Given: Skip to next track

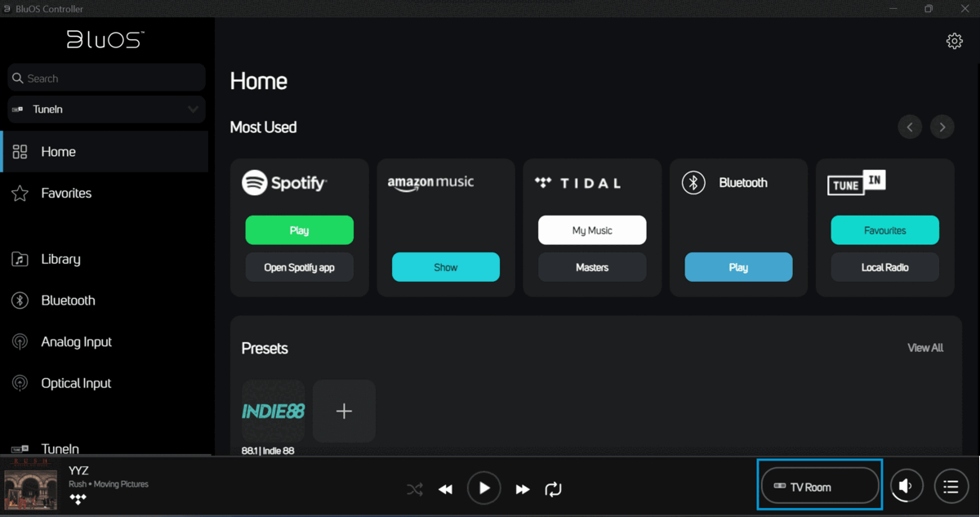Looking at the screenshot, I should (523, 489).
